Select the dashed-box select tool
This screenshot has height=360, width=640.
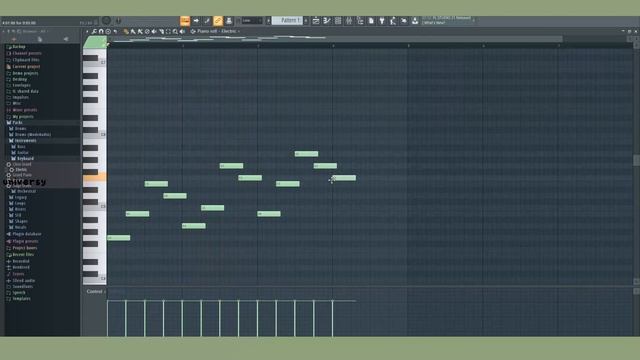[168, 31]
